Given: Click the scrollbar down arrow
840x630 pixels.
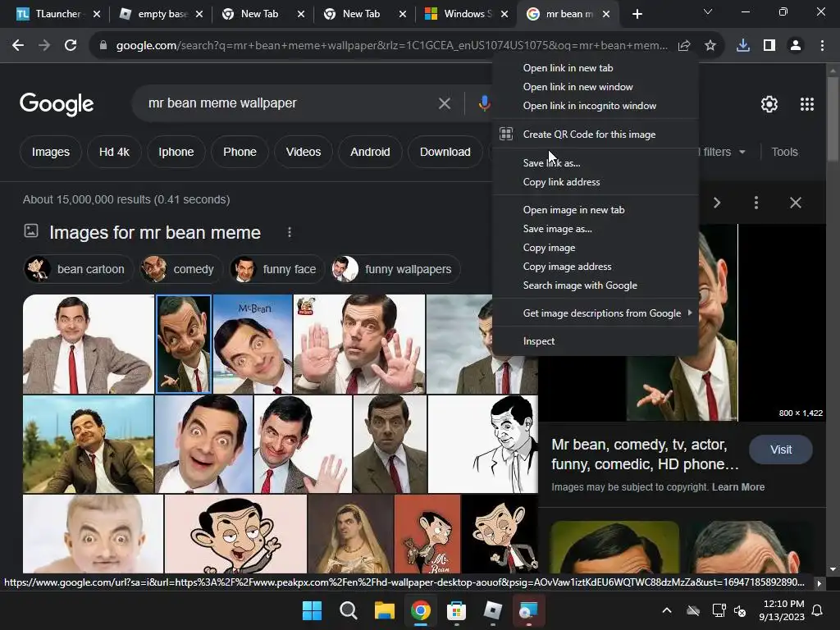Looking at the screenshot, I should (833, 569).
